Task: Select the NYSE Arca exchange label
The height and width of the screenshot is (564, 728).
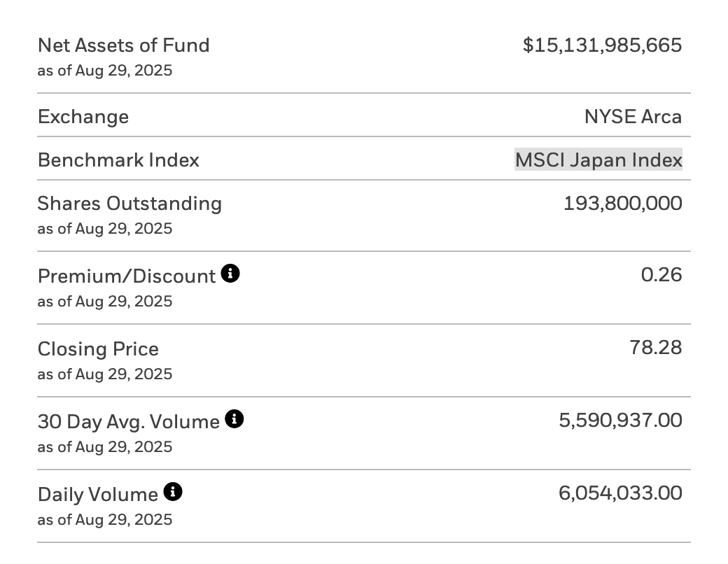Action: [633, 116]
